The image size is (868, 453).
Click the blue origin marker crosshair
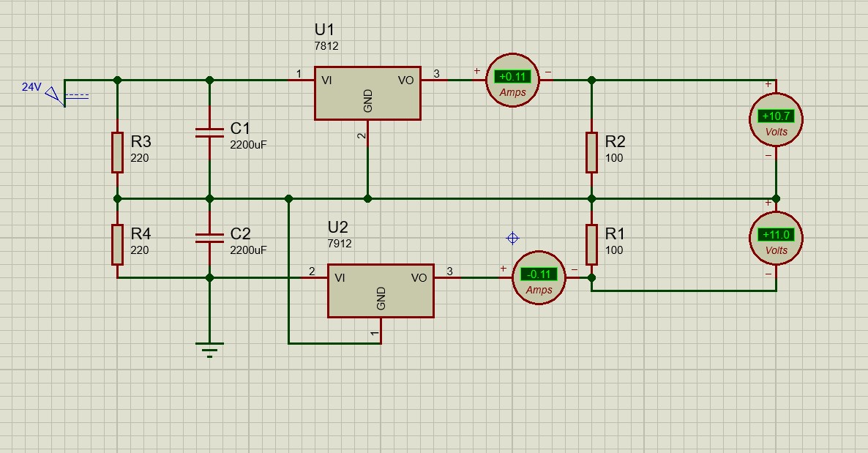tap(512, 238)
